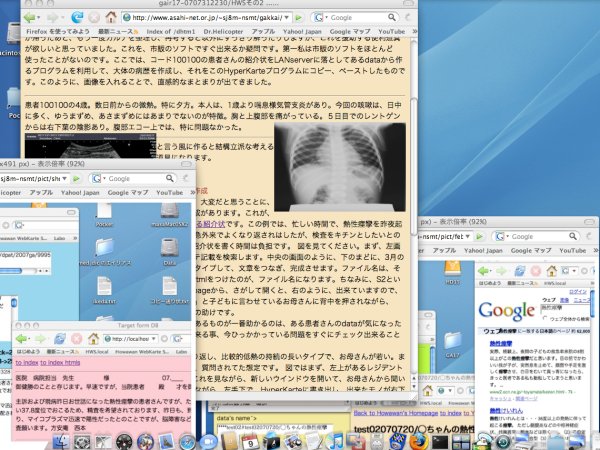Click green back arrow in the embedded Google browser
This screenshot has height=450, width=600.
[x=484, y=271]
